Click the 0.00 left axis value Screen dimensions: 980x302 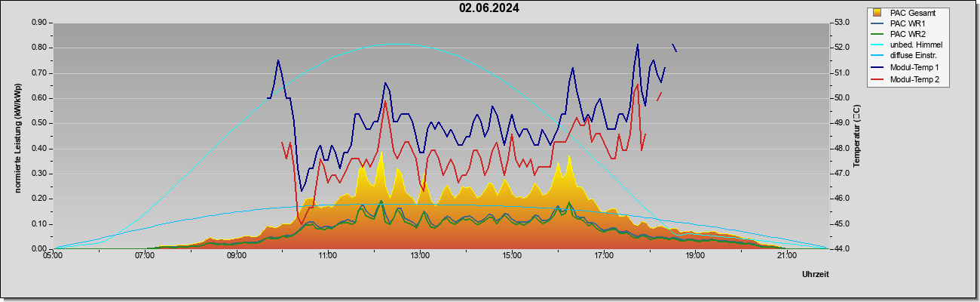coord(40,249)
